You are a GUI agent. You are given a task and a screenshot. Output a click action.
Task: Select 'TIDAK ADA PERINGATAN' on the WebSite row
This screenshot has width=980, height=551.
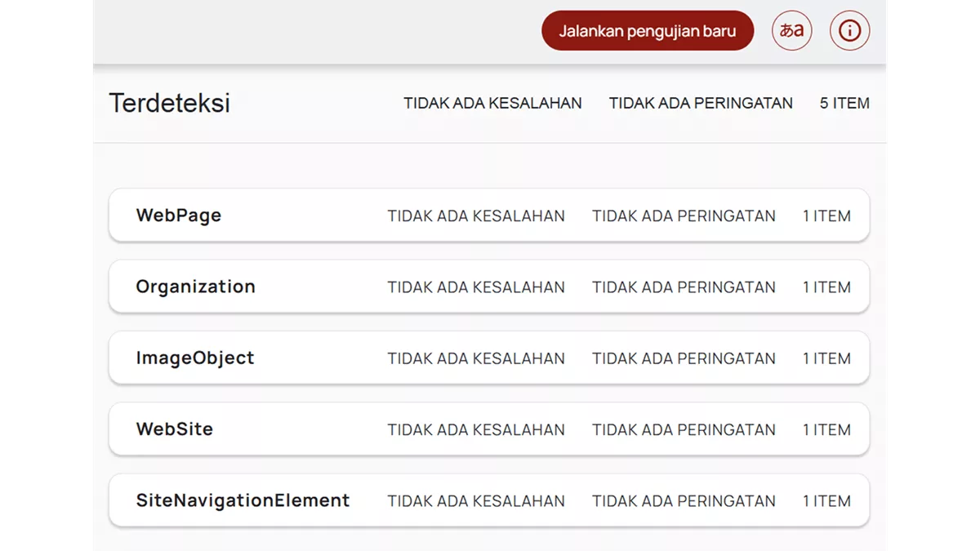[684, 429]
